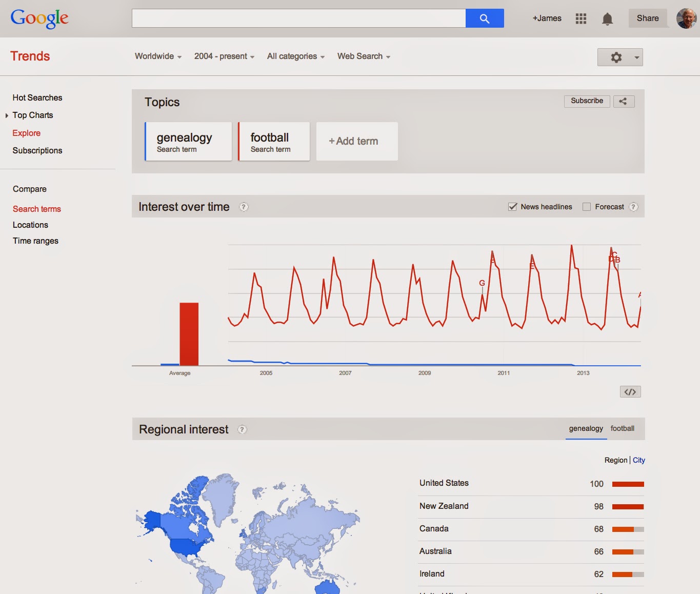The image size is (700, 594).
Task: Select Locations comparison
Action: click(30, 225)
